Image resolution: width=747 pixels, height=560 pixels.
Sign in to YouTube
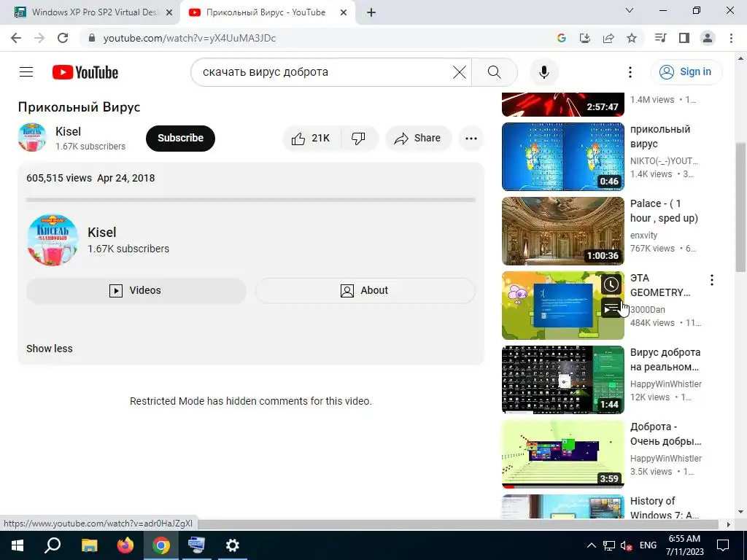pos(686,72)
